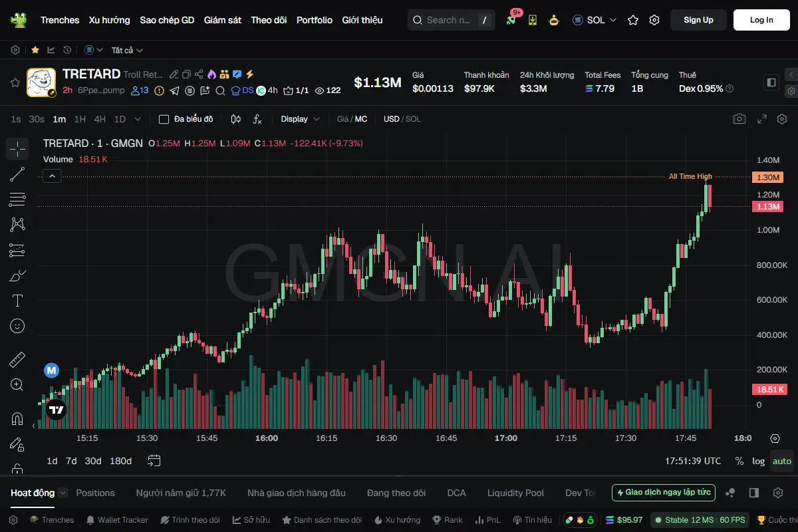Viewport: 798px width, 532px height.
Task: Activate the chart zoom-in tool
Action: tap(17, 385)
